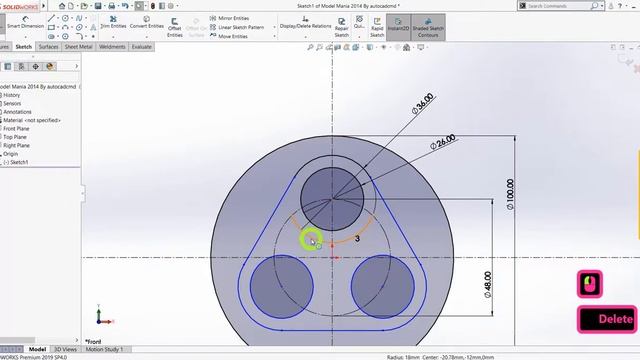Pick the Line sketch tool
Image resolution: width=640 pixels, height=360 pixels.
[x=51, y=18]
